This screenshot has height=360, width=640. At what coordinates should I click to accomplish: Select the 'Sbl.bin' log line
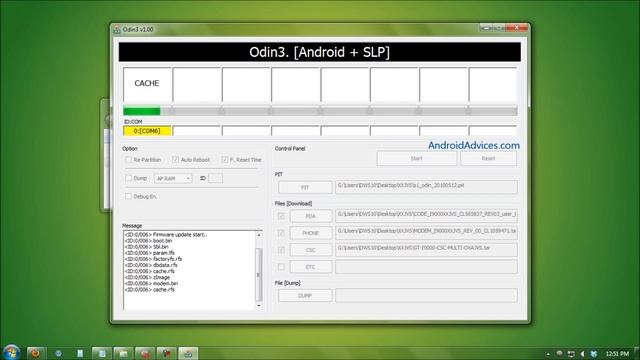[147, 247]
